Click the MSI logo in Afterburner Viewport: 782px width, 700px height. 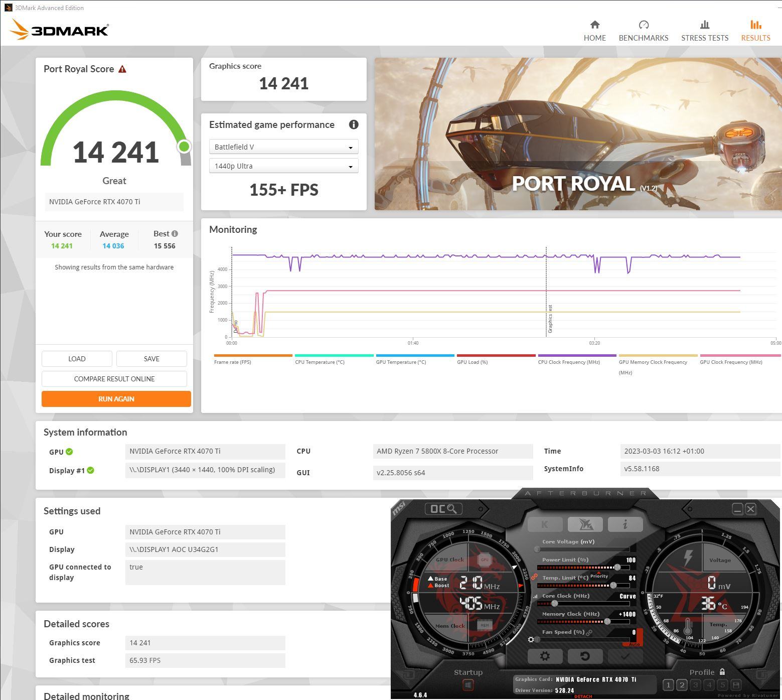point(399,508)
